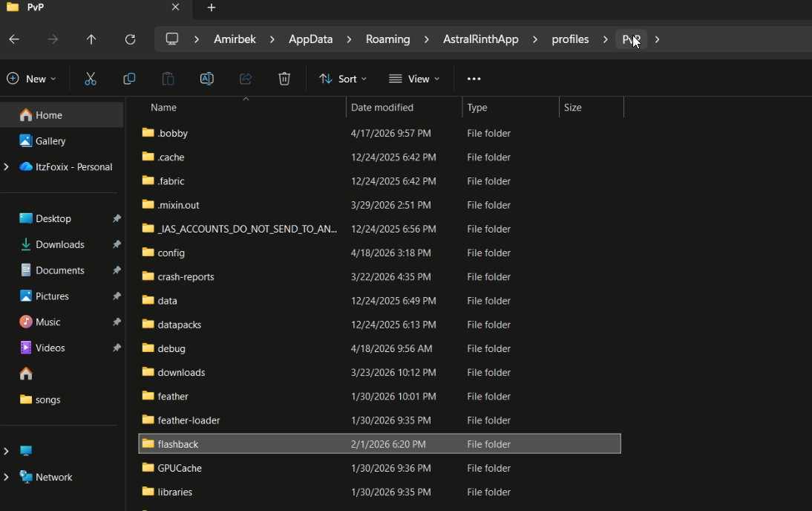
Task: Open Downloads in quick access
Action: point(62,244)
